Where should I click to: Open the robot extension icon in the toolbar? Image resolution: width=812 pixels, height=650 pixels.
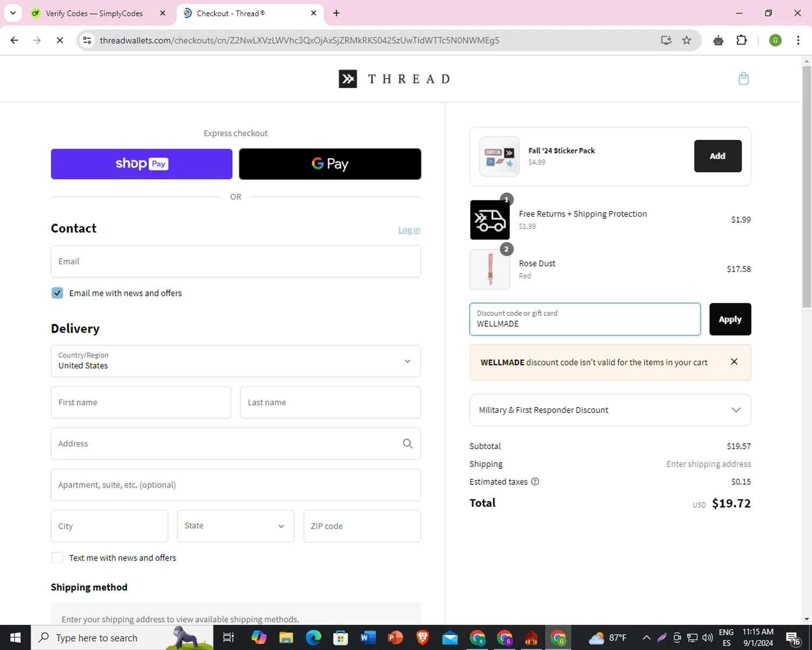pyautogui.click(x=718, y=40)
